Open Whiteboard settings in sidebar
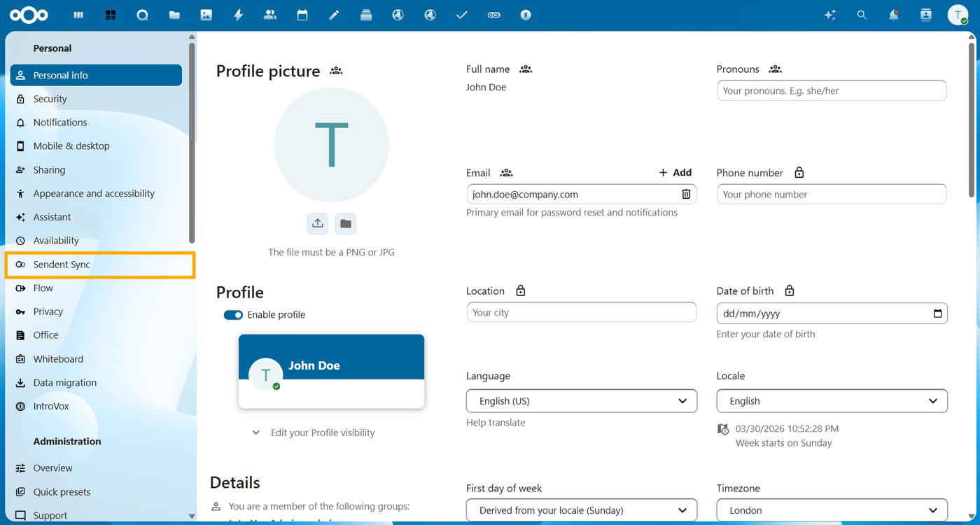The image size is (980, 525). (x=96, y=359)
